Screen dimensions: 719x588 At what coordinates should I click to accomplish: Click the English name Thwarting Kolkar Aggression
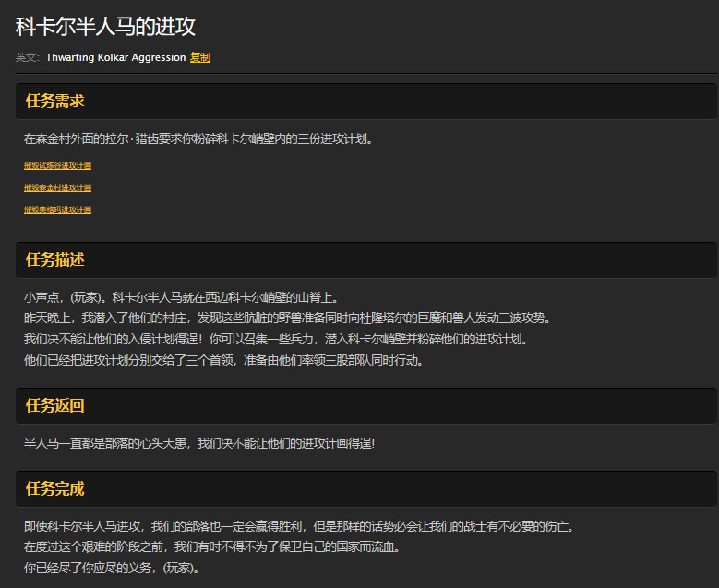pos(115,57)
